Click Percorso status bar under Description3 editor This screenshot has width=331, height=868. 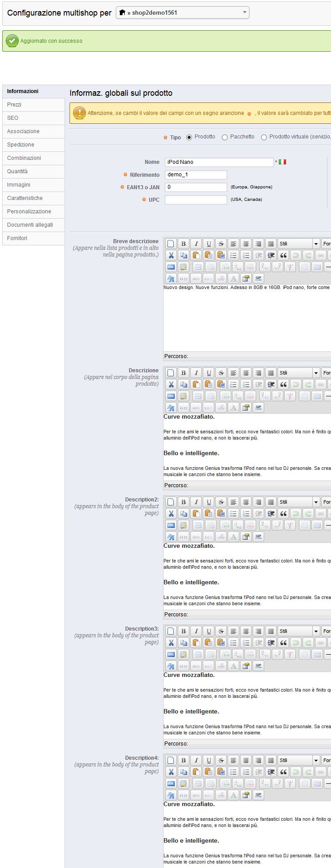247,744
